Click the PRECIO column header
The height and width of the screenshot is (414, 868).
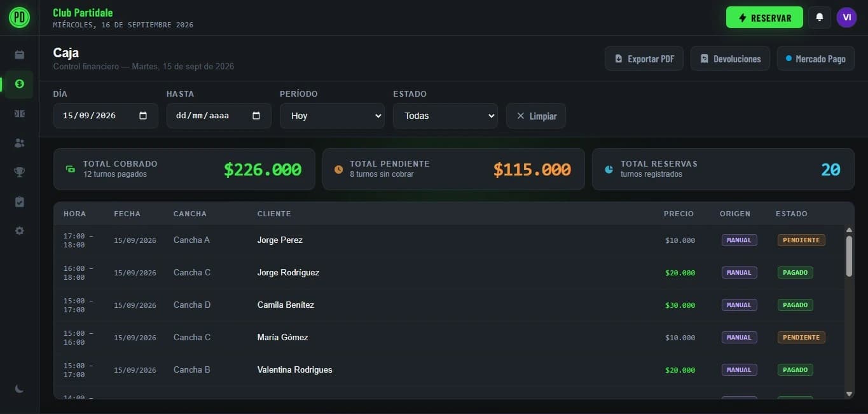(x=679, y=214)
